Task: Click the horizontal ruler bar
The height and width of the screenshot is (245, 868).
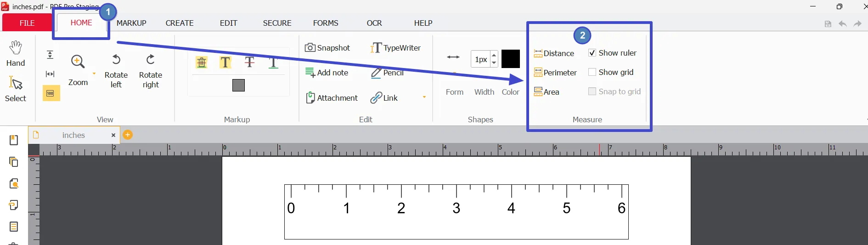Action: pos(454,149)
